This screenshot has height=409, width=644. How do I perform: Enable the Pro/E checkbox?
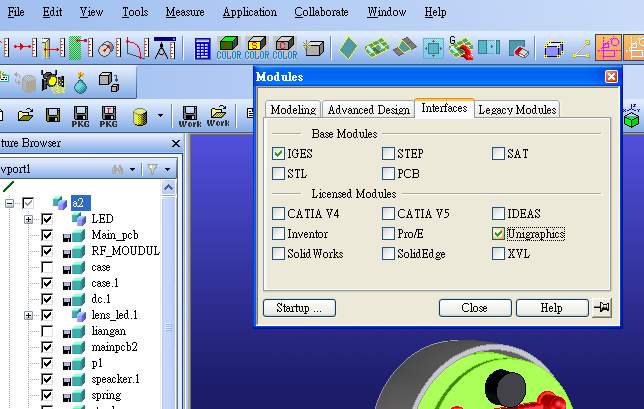[388, 234]
